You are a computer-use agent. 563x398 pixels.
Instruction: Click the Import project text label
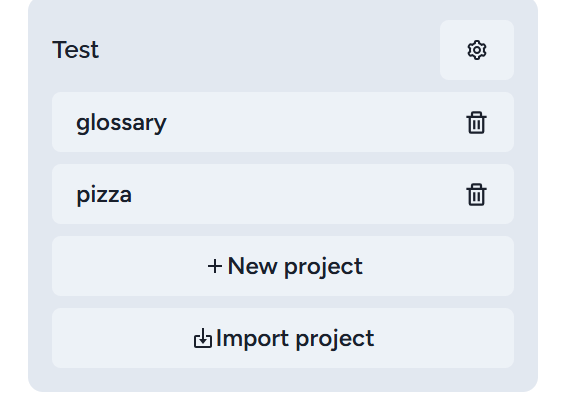(295, 339)
